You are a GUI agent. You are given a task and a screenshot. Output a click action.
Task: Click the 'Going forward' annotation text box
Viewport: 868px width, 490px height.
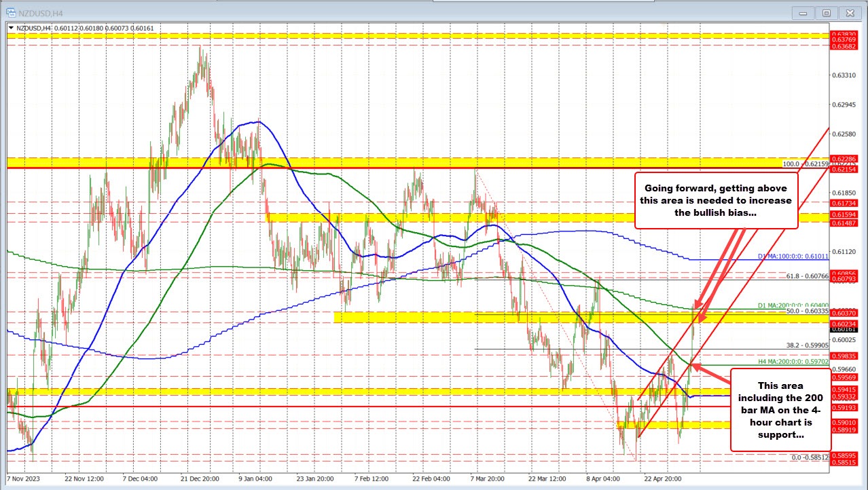[x=715, y=200]
